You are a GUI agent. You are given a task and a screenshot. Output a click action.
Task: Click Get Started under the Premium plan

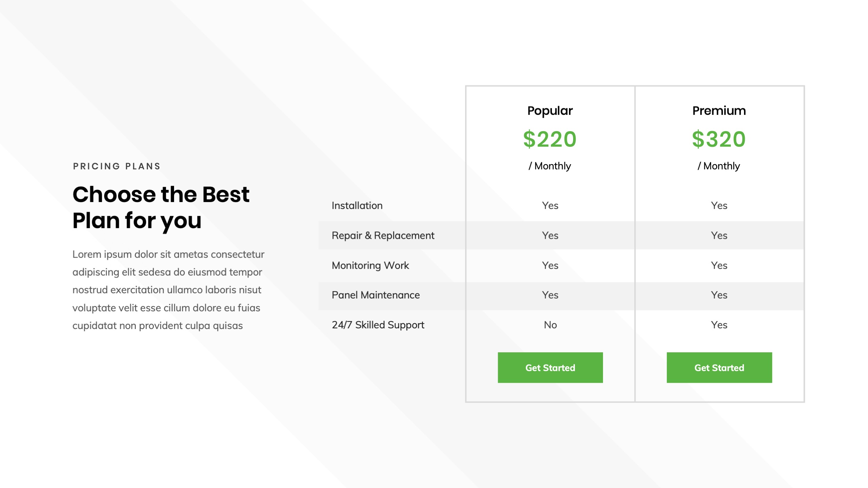coord(719,368)
